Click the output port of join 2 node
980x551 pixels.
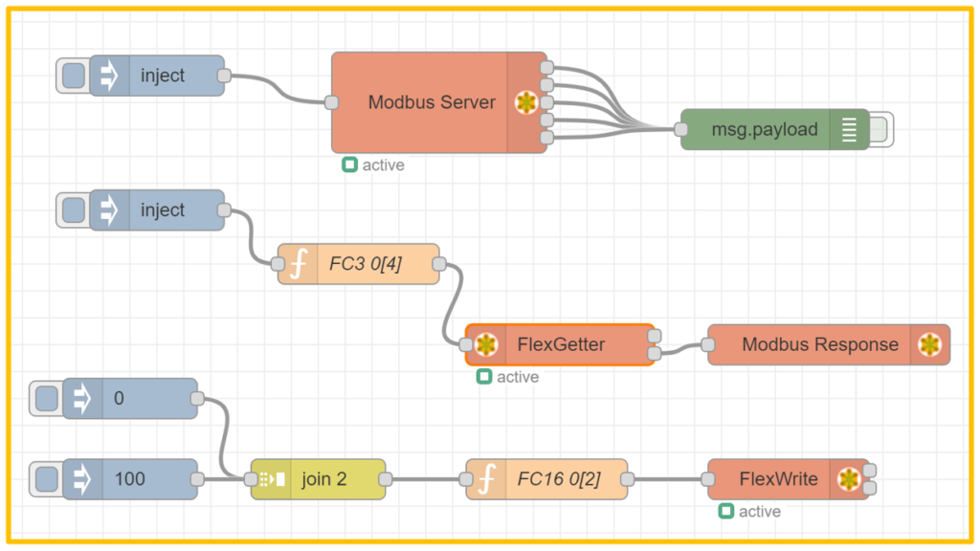click(x=386, y=479)
